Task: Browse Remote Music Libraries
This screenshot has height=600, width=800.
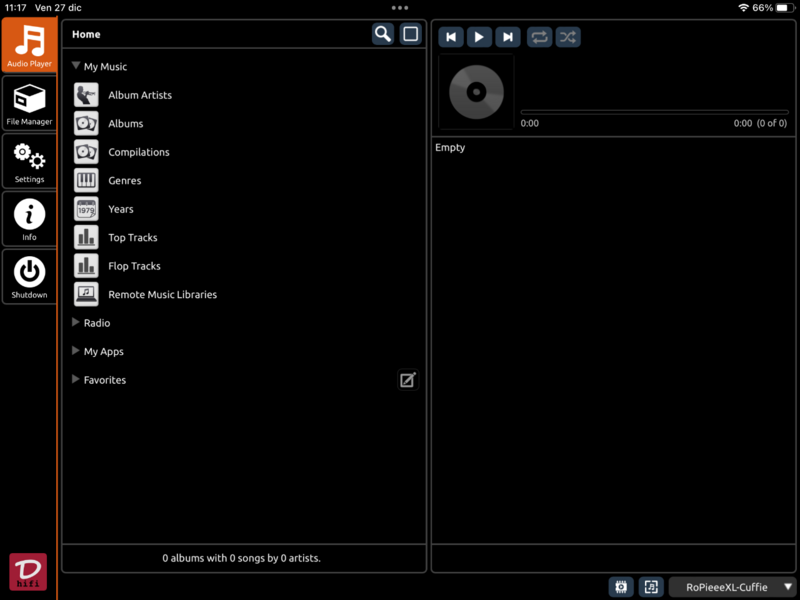Action: (162, 295)
